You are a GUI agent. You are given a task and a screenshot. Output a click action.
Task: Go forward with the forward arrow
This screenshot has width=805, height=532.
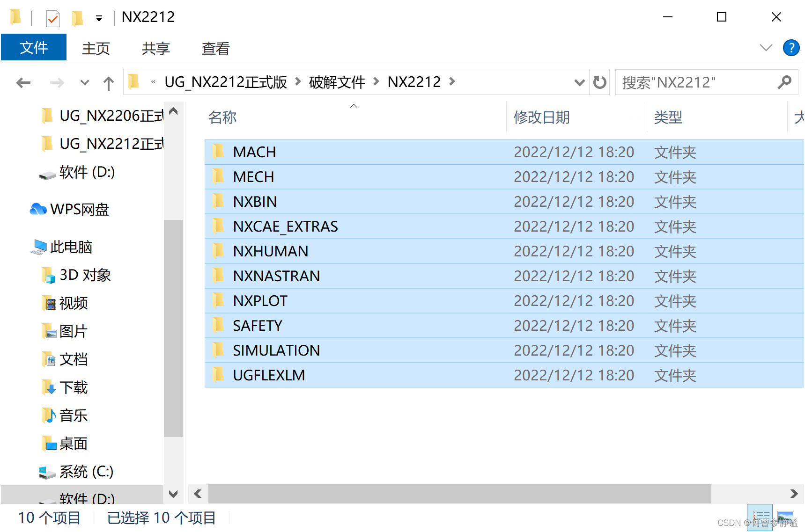coord(57,83)
